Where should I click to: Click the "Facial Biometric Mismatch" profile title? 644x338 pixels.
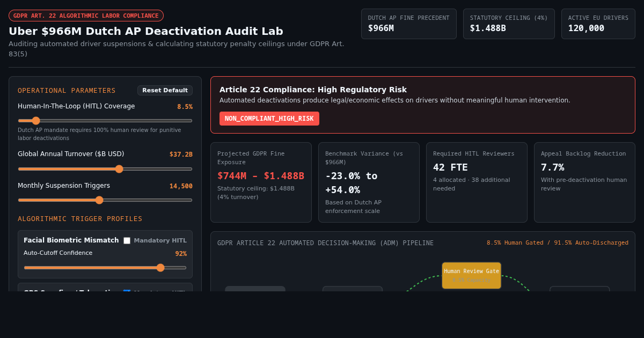(x=71, y=240)
